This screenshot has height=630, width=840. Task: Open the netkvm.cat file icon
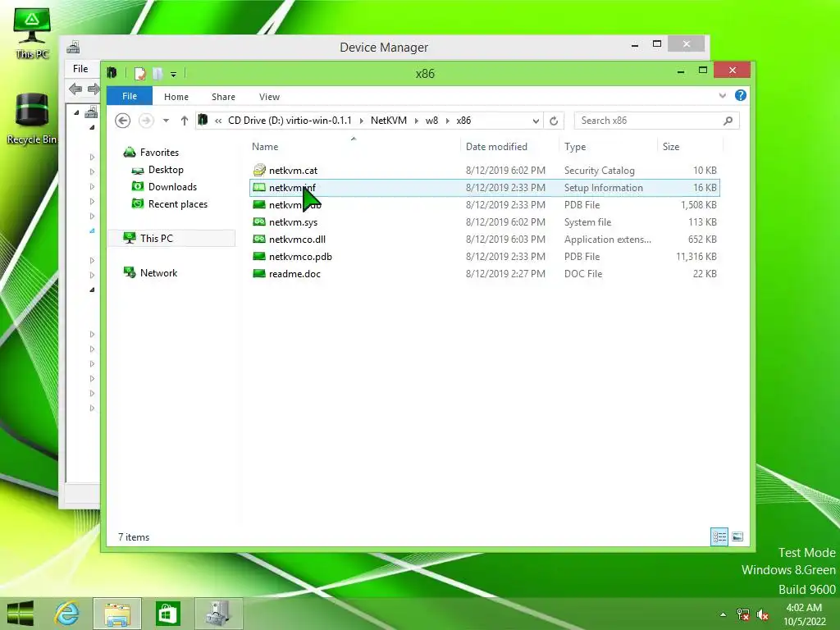(259, 171)
